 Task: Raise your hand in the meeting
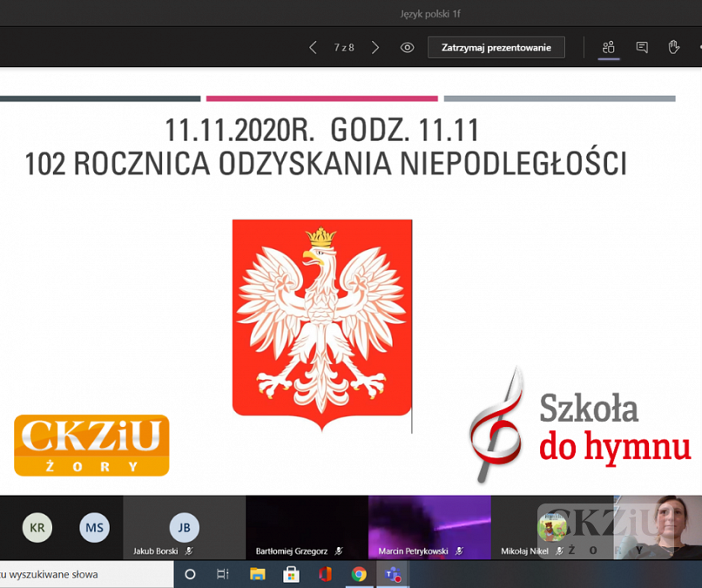click(673, 48)
